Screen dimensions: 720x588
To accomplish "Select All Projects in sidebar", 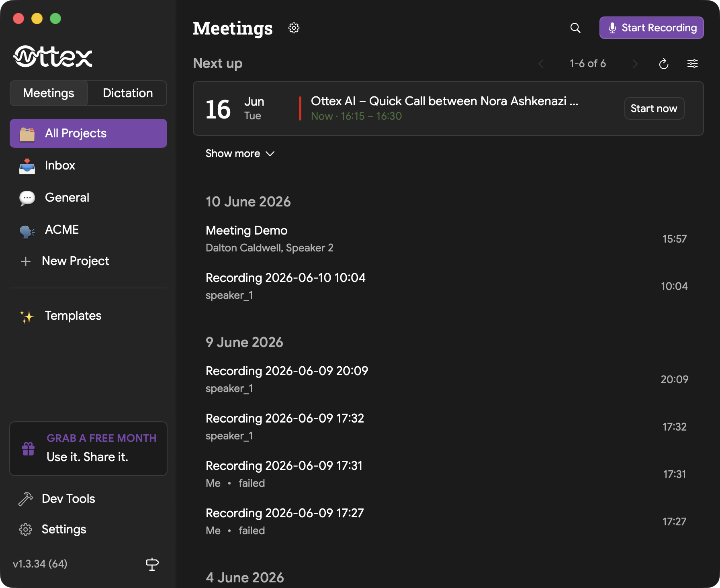I will click(x=88, y=133).
